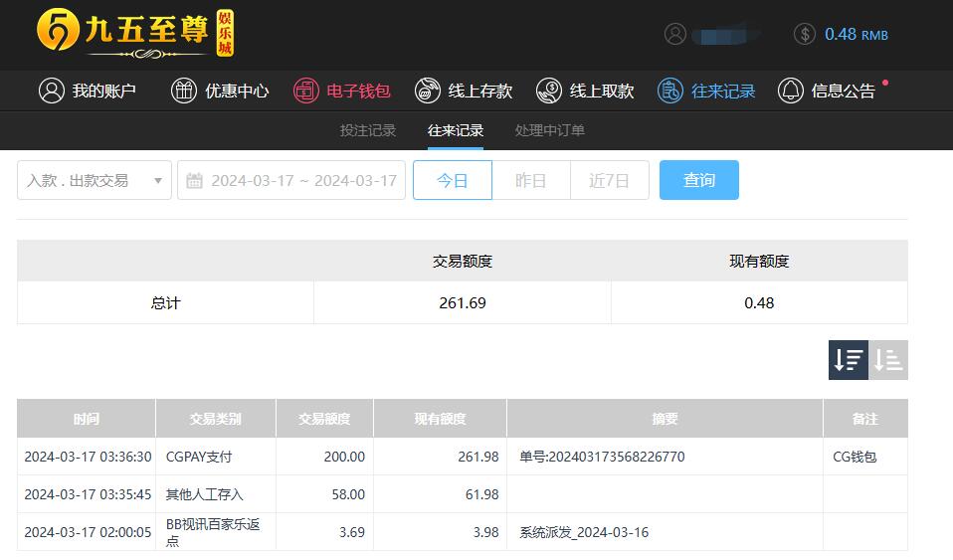The height and width of the screenshot is (560, 953).
Task: Click the 现有额度 summary header above totals
Action: pyautogui.click(x=759, y=261)
